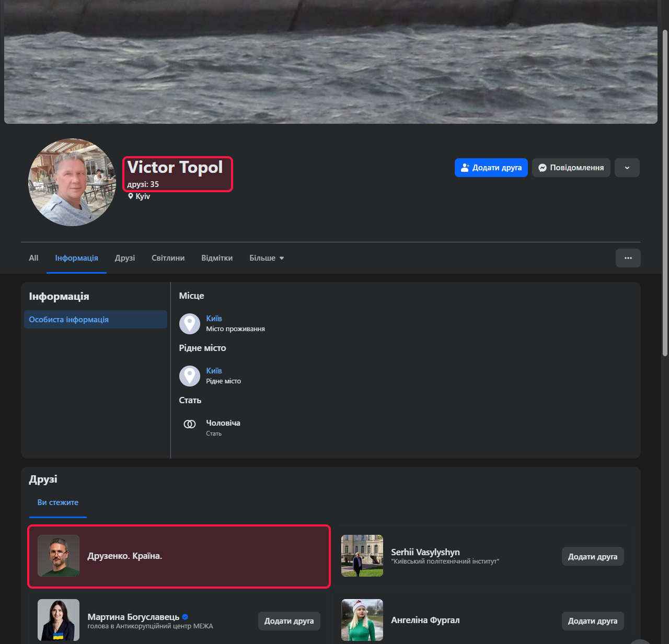
Task: Send a message via Повідомлення button
Action: 571,168
